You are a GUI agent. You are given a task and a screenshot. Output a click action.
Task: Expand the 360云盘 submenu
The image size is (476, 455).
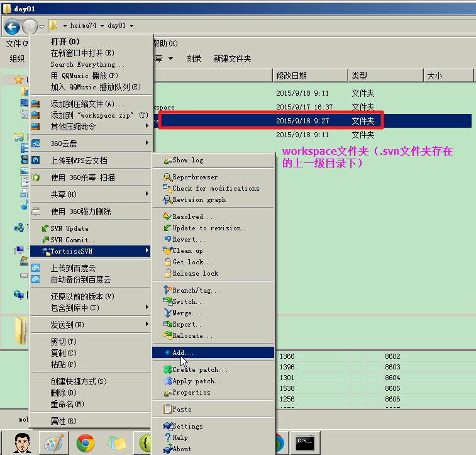point(147,142)
